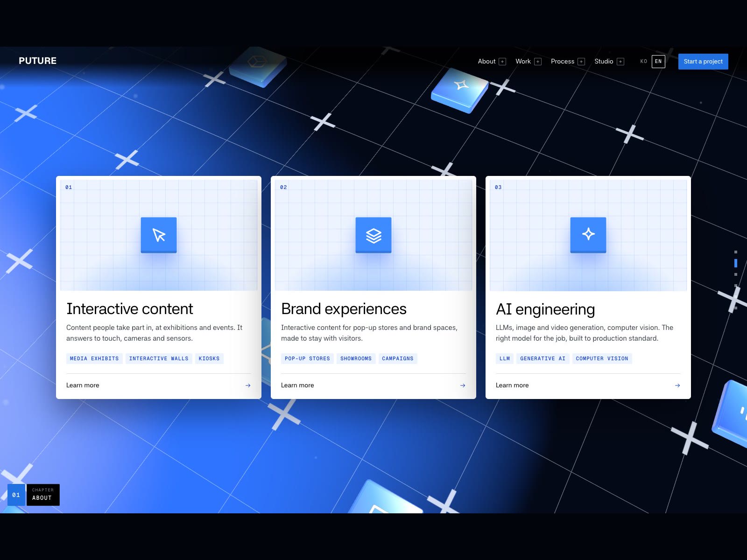Click the floating sparkle cube near the header

click(x=460, y=90)
